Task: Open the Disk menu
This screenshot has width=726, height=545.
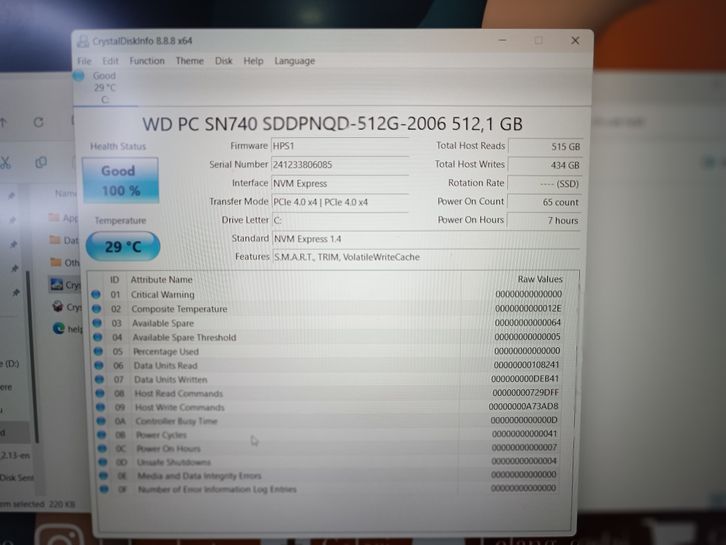Action: 223,61
